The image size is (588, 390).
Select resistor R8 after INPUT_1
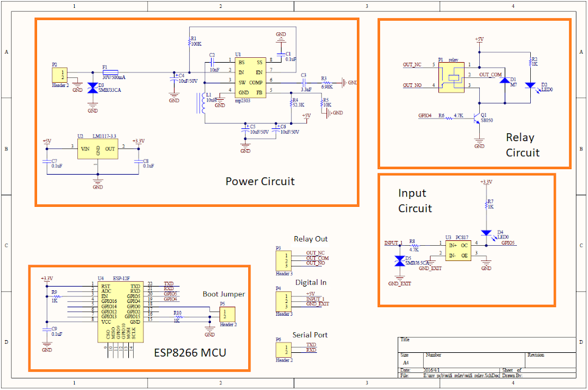[x=413, y=245]
